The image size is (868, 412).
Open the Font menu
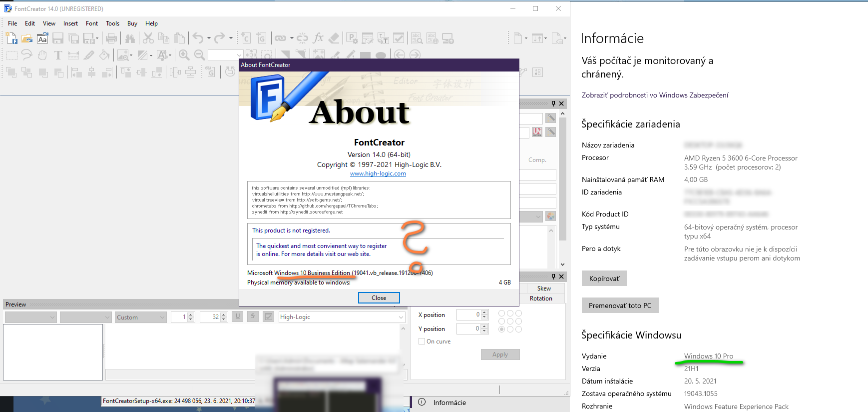coord(92,23)
